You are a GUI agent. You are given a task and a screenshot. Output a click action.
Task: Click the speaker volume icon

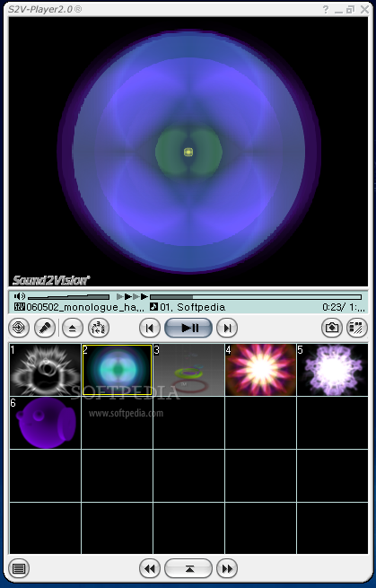point(19,296)
